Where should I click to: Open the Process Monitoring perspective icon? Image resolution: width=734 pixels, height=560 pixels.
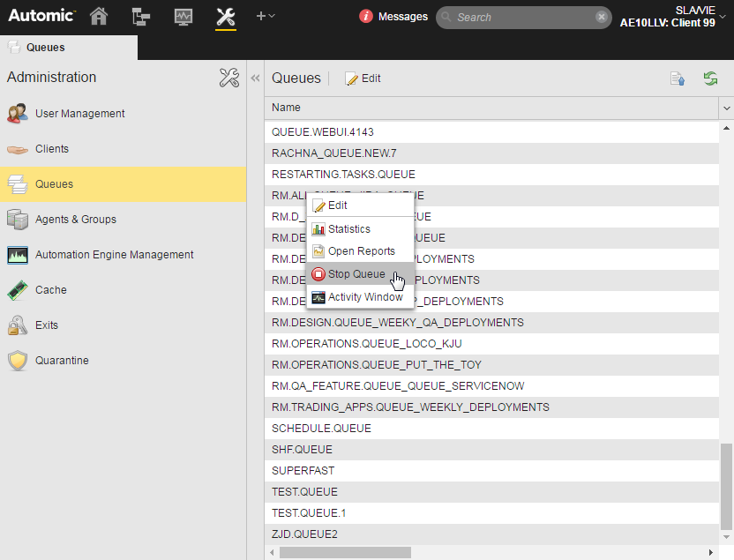coord(183,17)
